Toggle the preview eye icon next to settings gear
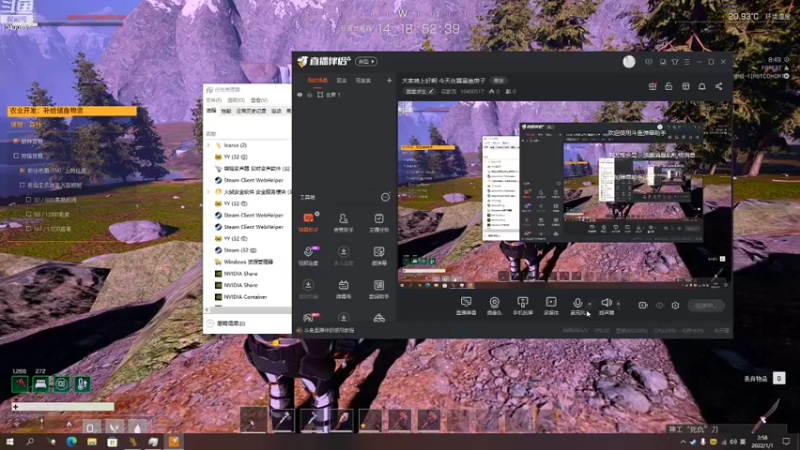The width and height of the screenshot is (800, 450). pos(659,305)
